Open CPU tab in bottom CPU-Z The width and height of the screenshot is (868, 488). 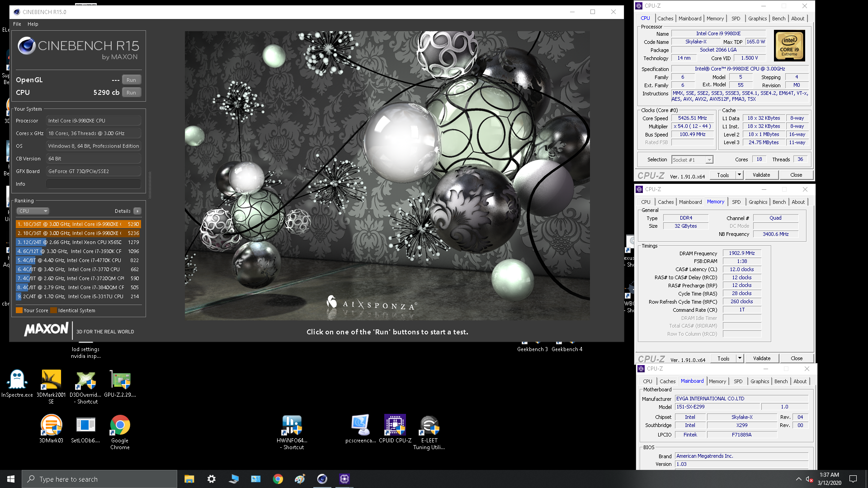[x=647, y=381]
